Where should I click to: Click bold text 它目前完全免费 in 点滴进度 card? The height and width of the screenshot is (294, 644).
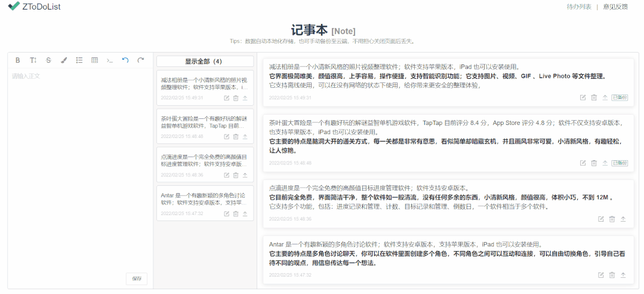[x=292, y=197]
